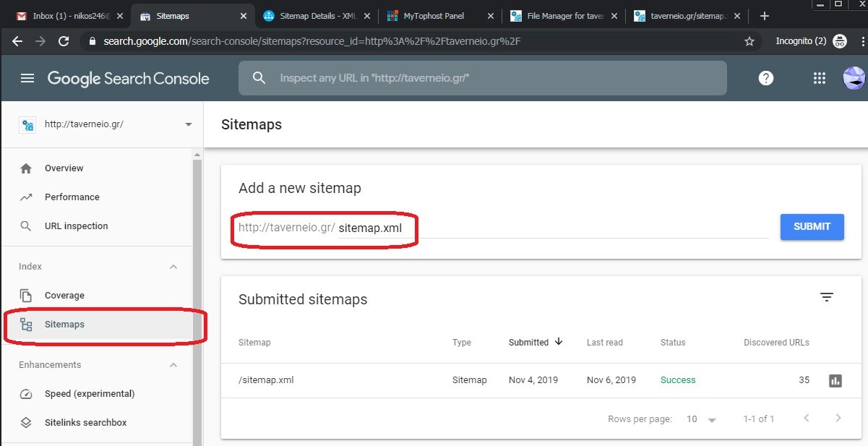
Task: Click the Inspect any URL search field
Action: pos(483,78)
